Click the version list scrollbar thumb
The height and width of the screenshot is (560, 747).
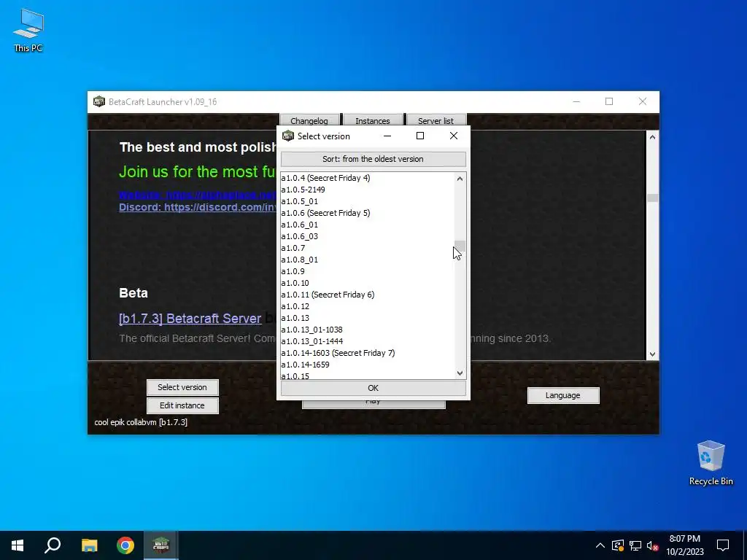click(x=460, y=246)
